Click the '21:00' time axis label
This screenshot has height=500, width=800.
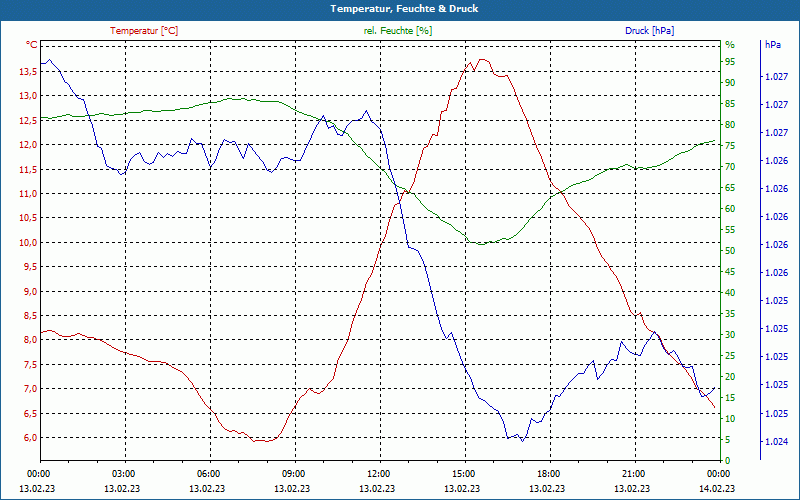[633, 474]
